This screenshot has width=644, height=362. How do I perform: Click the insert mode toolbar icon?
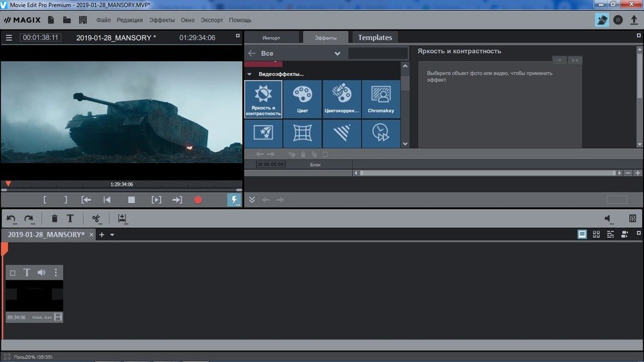[x=122, y=218]
